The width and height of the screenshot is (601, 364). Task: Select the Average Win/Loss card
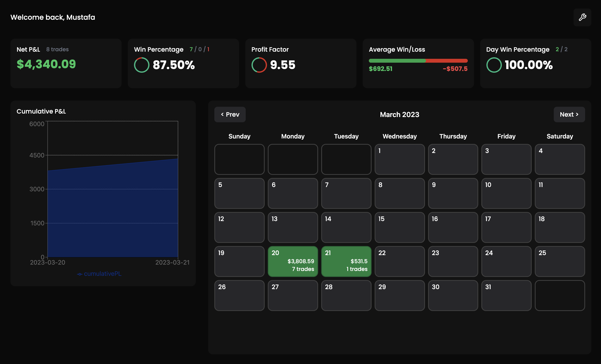418,63
